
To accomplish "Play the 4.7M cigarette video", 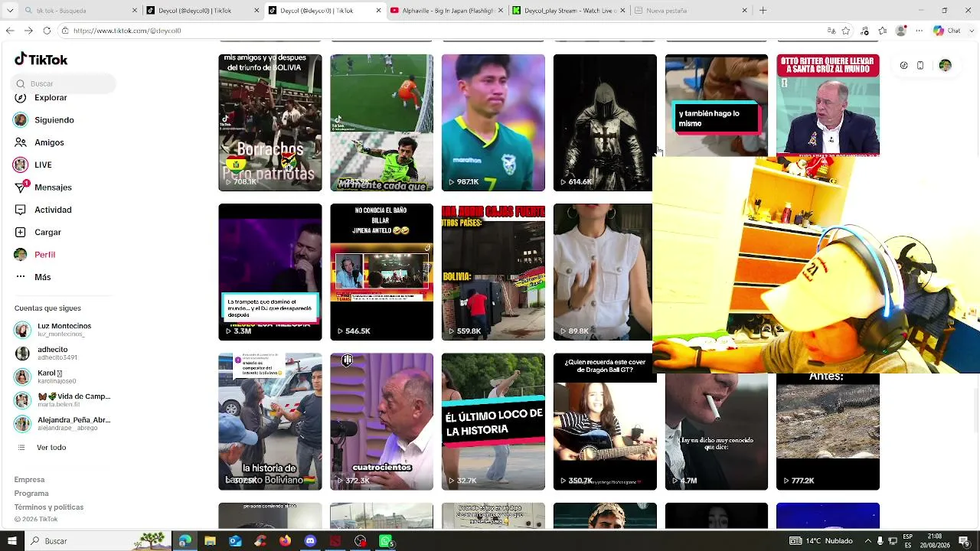I will pyautogui.click(x=717, y=432).
